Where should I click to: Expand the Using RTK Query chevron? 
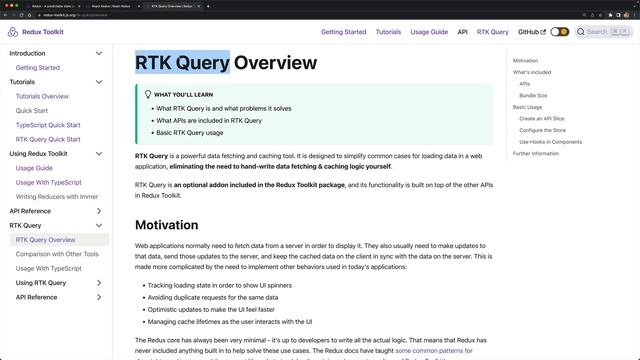pos(99,283)
